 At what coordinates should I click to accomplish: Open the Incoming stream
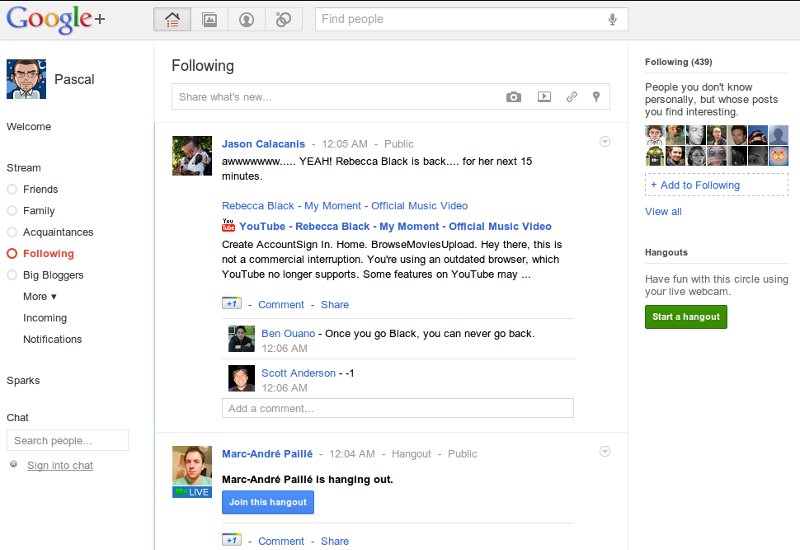coord(45,318)
